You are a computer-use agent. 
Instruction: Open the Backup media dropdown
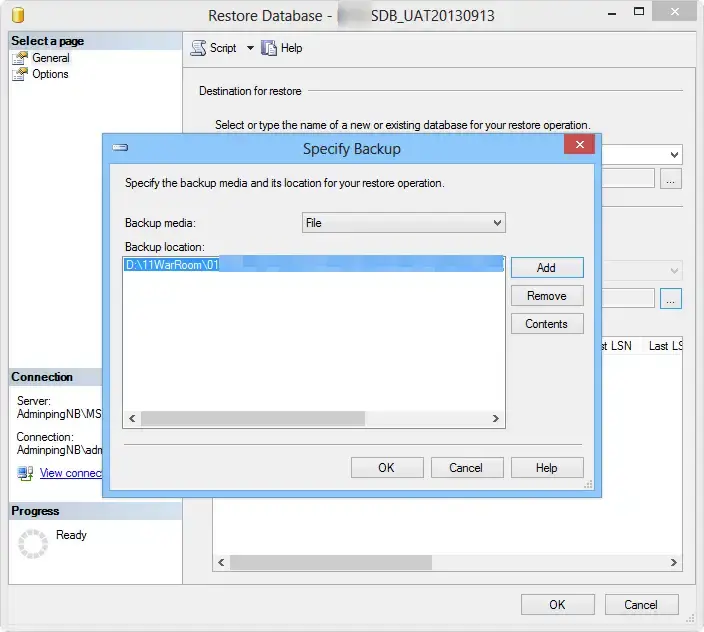pos(497,223)
